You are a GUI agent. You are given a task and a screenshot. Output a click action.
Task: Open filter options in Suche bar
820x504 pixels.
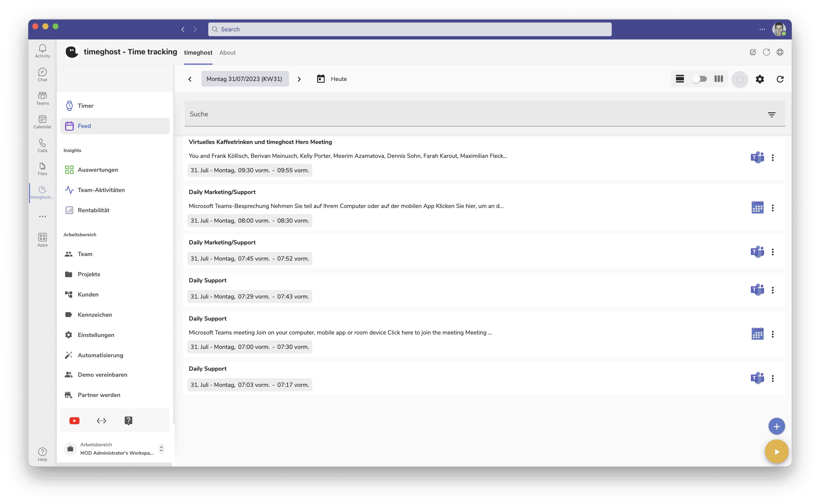[x=772, y=114]
